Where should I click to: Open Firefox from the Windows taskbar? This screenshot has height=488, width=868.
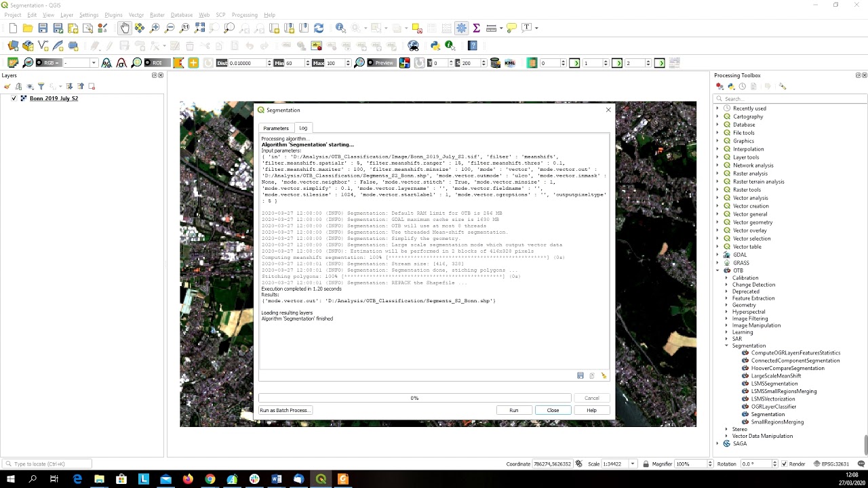click(x=188, y=479)
